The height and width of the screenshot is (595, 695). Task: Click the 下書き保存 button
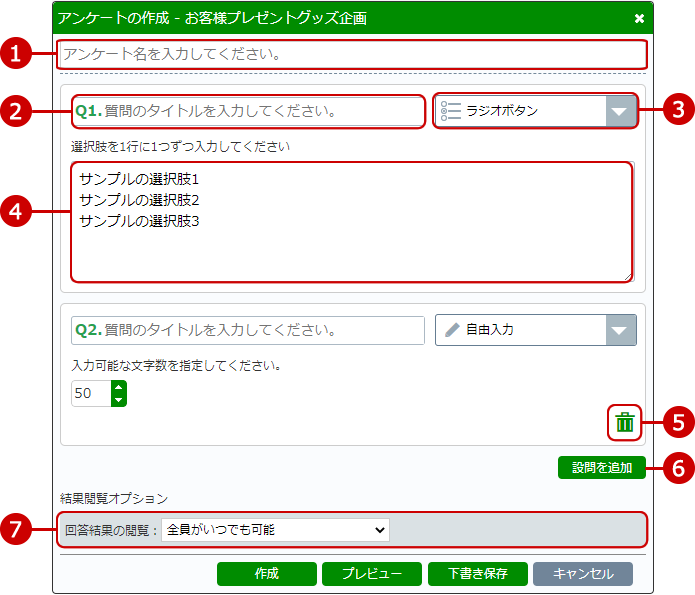pos(478,574)
